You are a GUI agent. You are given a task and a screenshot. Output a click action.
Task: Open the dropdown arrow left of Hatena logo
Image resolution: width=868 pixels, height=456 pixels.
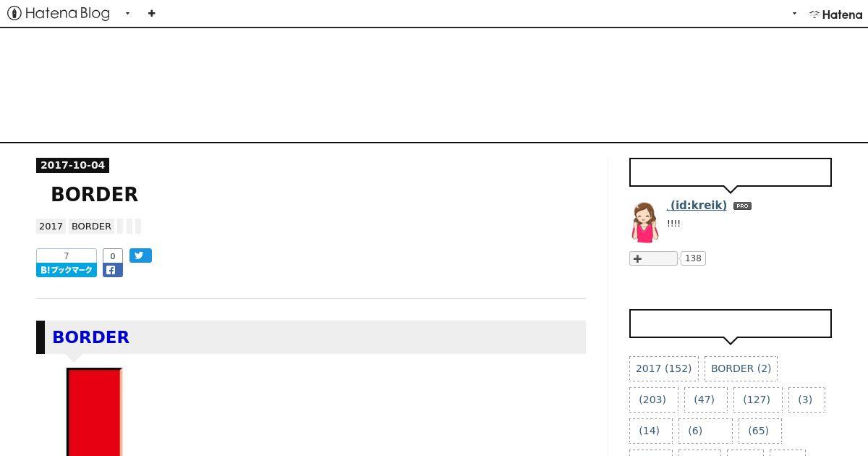coord(794,13)
